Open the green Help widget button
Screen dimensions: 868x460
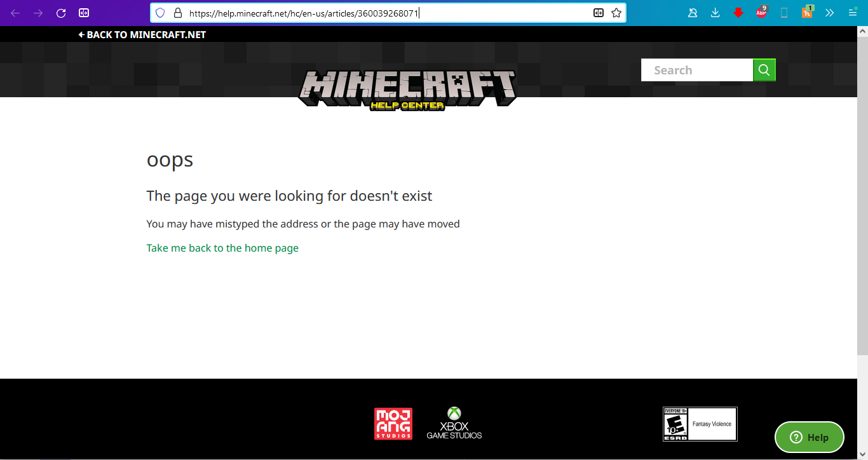[810, 437]
